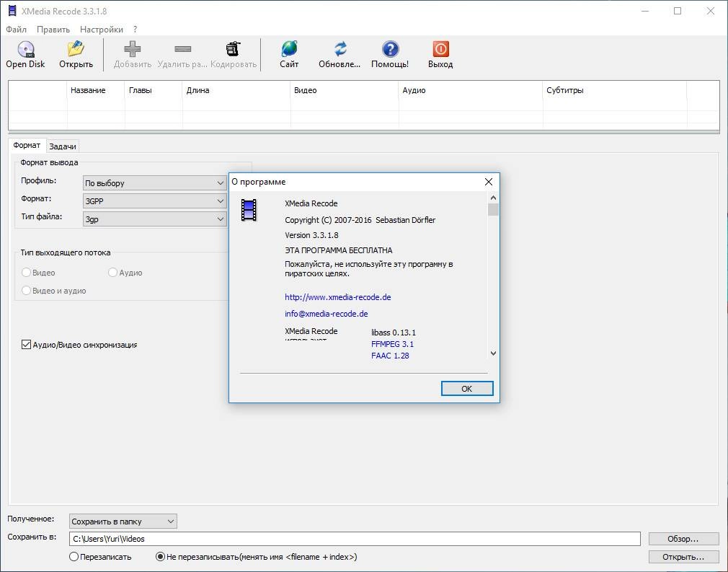
Task: Select the Перезаписать radio option
Action: pyautogui.click(x=74, y=557)
